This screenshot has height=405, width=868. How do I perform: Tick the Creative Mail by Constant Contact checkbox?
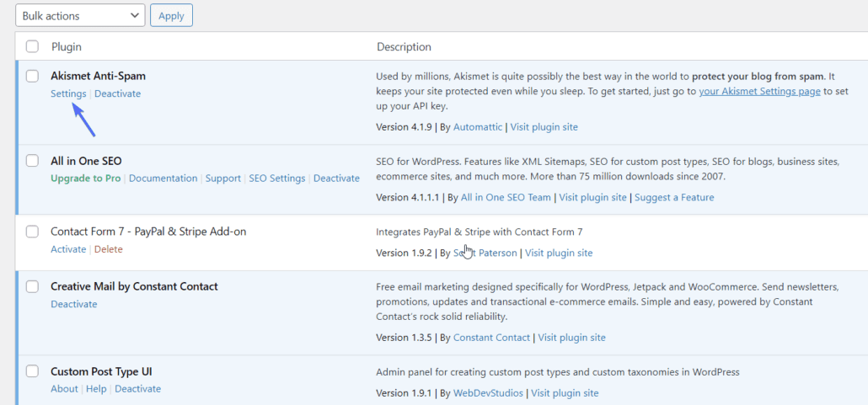click(x=32, y=286)
